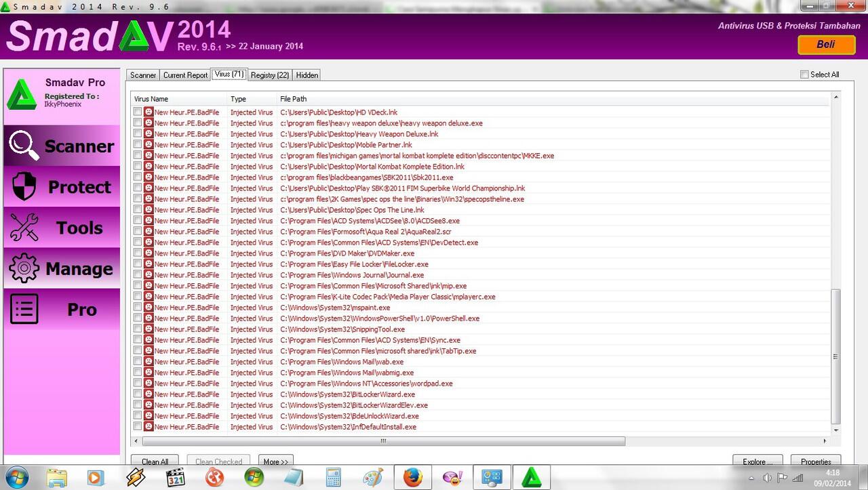Click the virus icon on the PowerShell.exe row

tap(149, 318)
